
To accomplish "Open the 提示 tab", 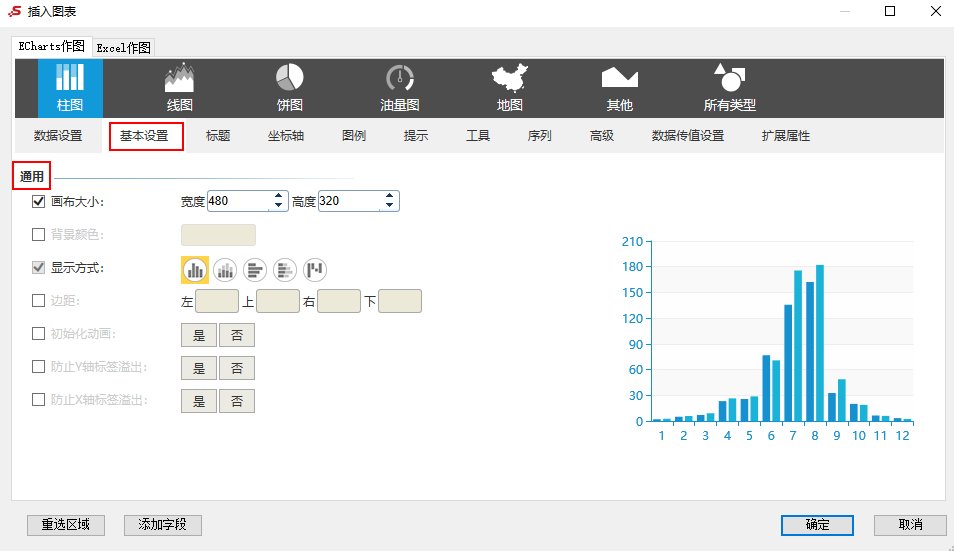I will pos(416,136).
